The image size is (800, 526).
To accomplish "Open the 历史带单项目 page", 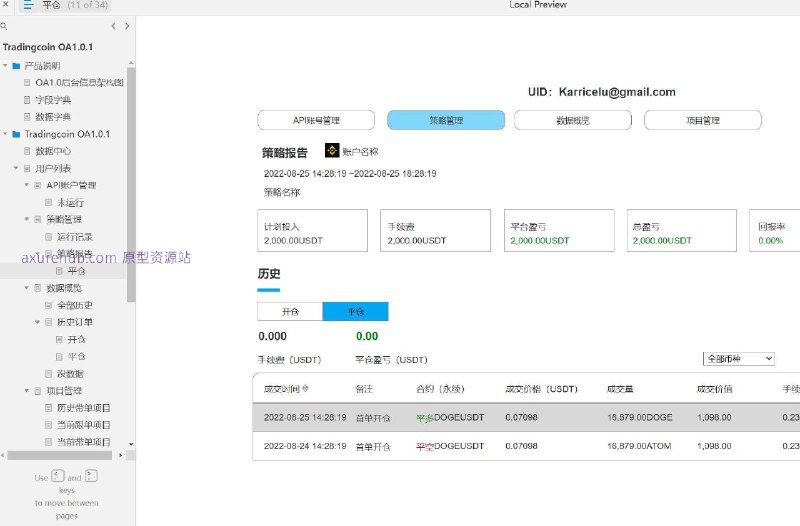I will 83,408.
